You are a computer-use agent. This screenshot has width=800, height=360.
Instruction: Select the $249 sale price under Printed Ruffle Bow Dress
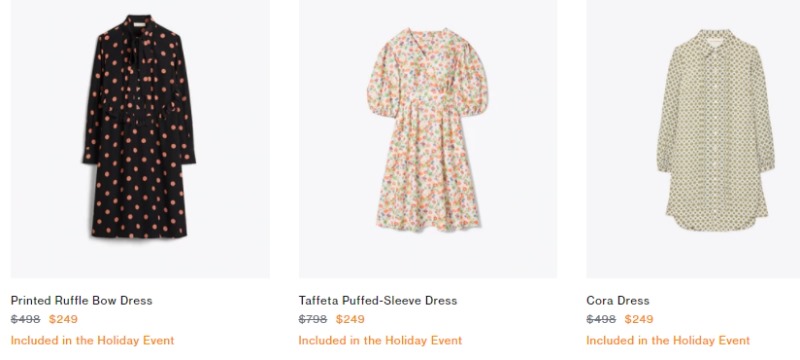tap(63, 319)
